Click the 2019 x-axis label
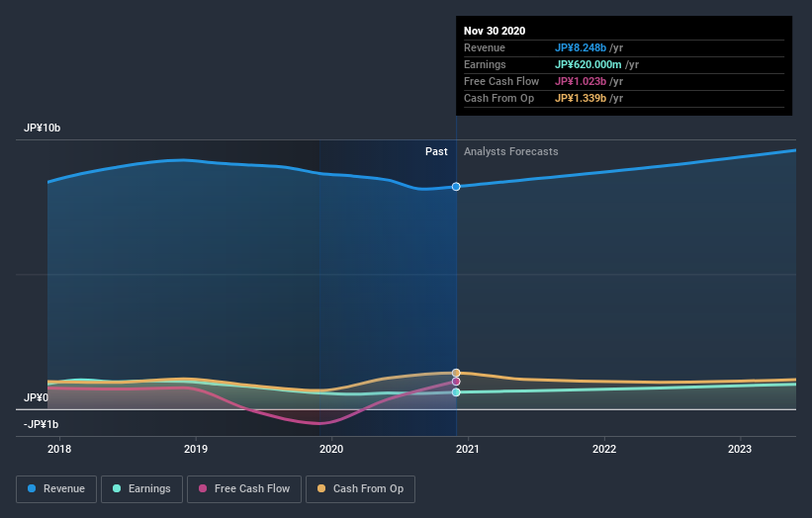 (196, 449)
